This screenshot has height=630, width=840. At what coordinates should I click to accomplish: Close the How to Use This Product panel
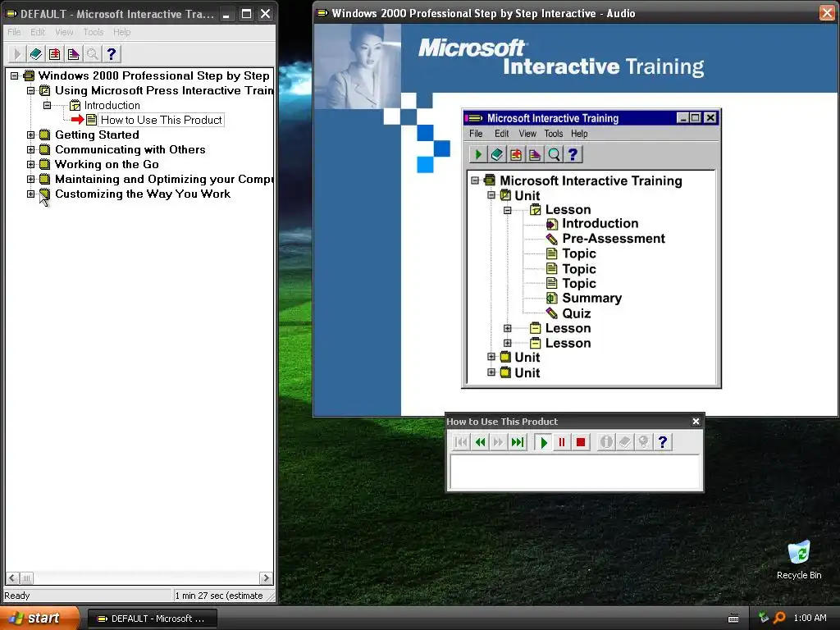click(x=696, y=422)
